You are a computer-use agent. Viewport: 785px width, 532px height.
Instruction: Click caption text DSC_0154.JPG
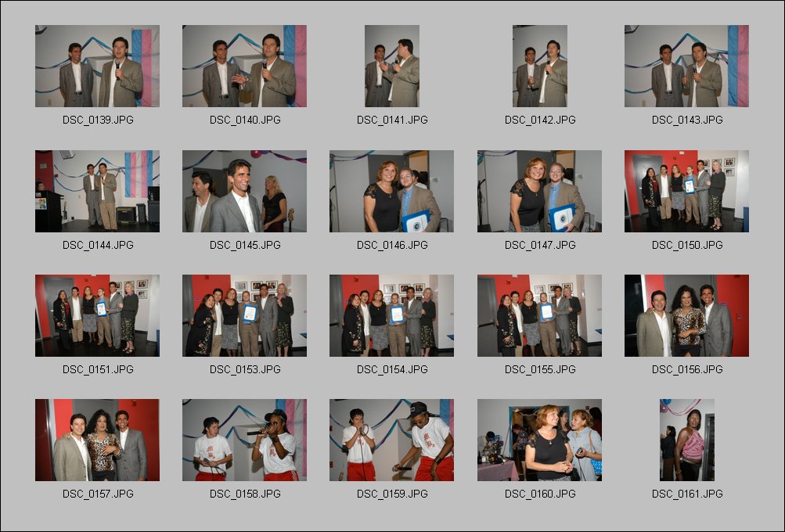click(x=392, y=369)
